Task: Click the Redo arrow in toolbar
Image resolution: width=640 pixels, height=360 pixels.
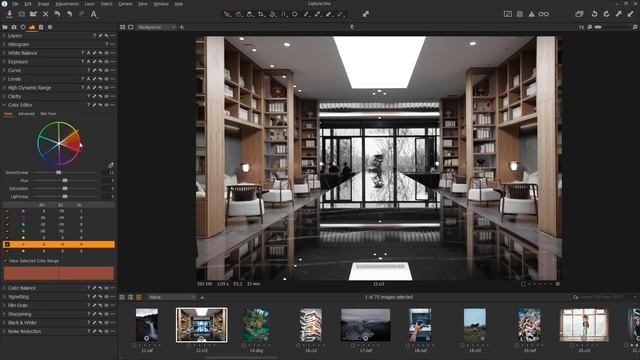Action: point(81,14)
